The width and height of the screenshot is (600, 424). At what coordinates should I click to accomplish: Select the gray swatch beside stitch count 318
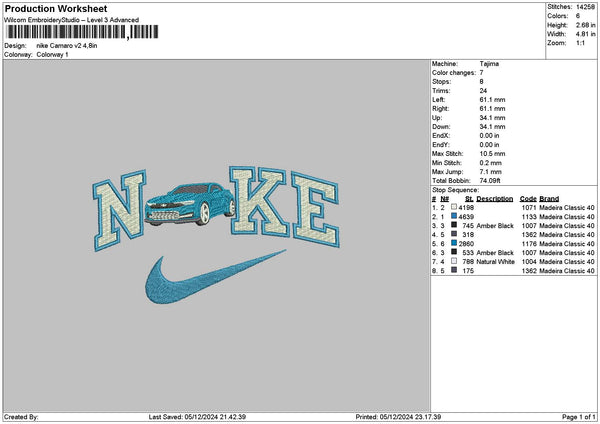coord(454,234)
